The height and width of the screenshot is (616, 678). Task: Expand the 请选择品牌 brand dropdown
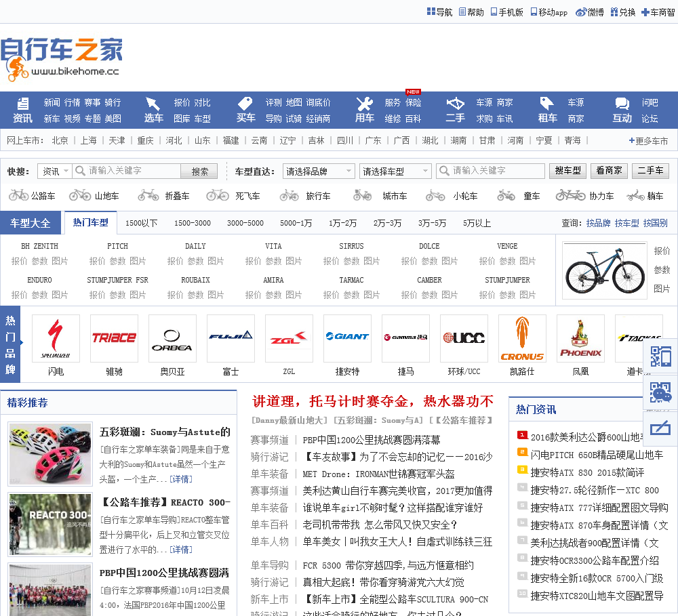319,171
